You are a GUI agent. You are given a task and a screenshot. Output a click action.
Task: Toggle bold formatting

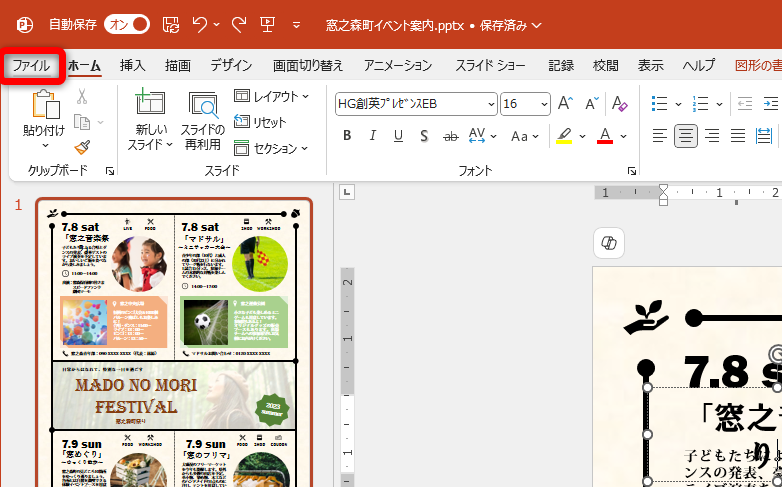pyautogui.click(x=347, y=136)
